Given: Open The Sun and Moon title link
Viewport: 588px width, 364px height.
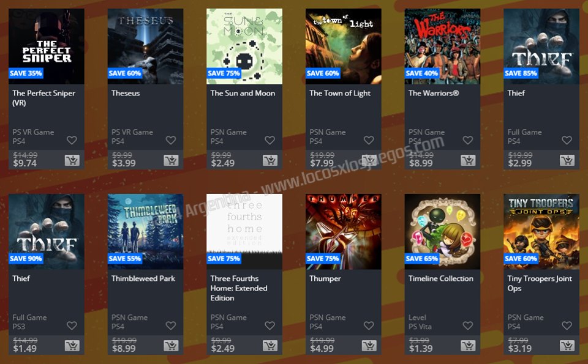Looking at the screenshot, I should coord(243,93).
